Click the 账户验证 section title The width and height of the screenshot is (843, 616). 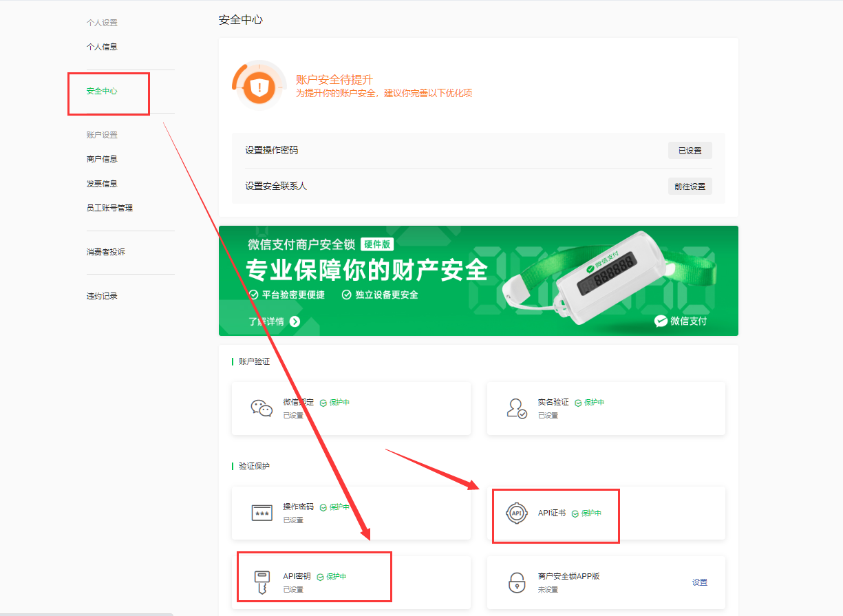tap(254, 361)
